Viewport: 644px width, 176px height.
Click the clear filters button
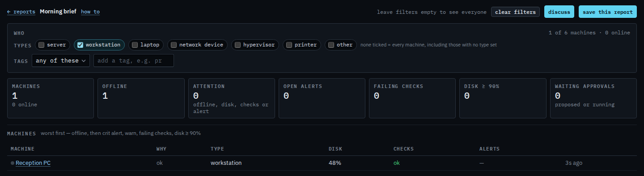515,12
